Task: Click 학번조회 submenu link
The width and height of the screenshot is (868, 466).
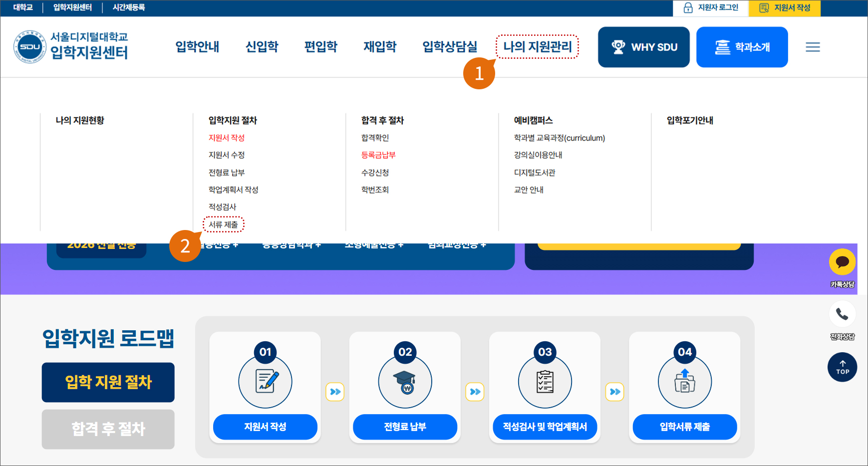Action: [375, 190]
